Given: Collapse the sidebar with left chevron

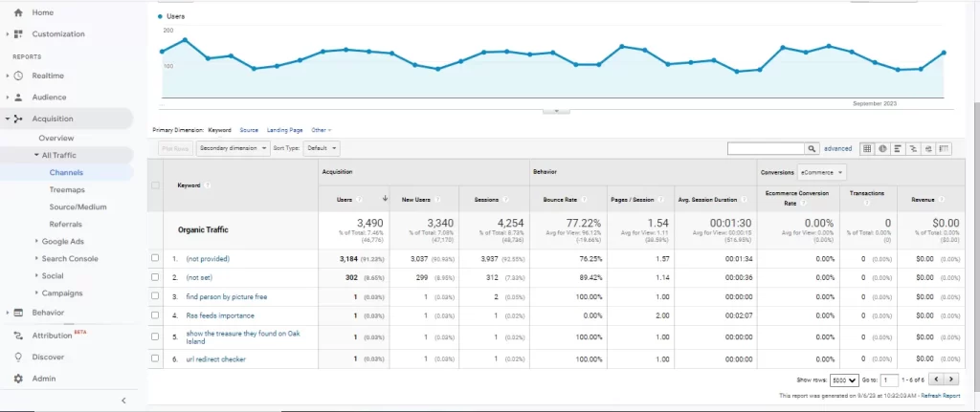Looking at the screenshot, I should [122, 401].
